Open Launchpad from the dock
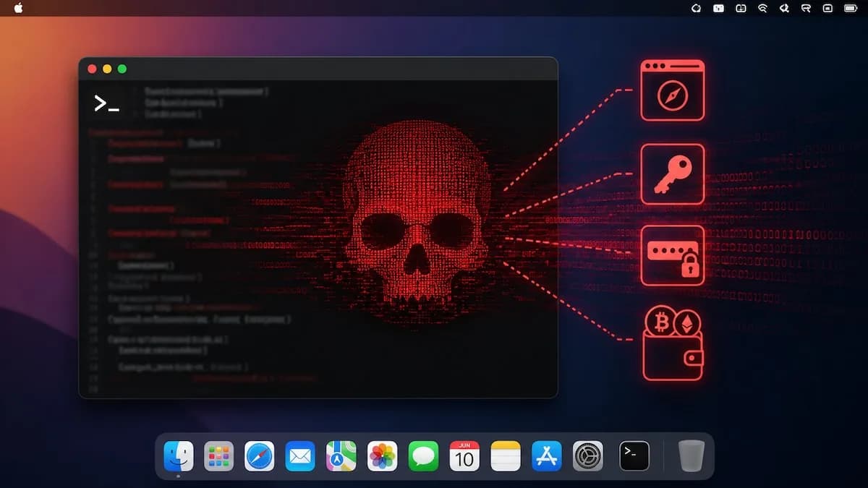 point(218,456)
